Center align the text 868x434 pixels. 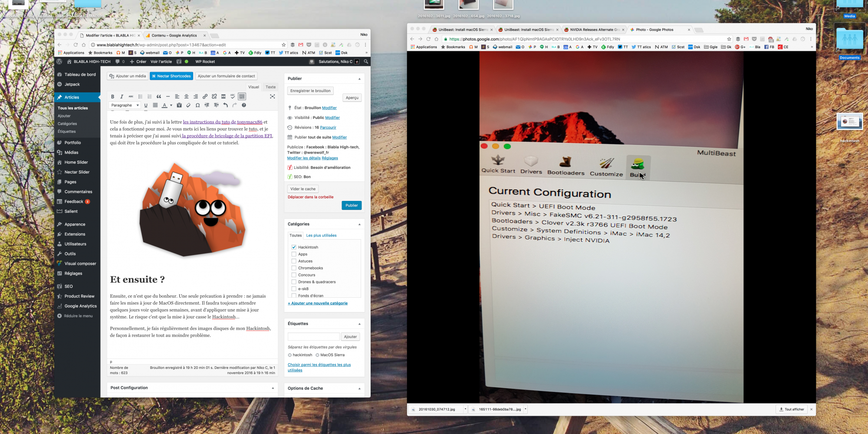pos(186,96)
